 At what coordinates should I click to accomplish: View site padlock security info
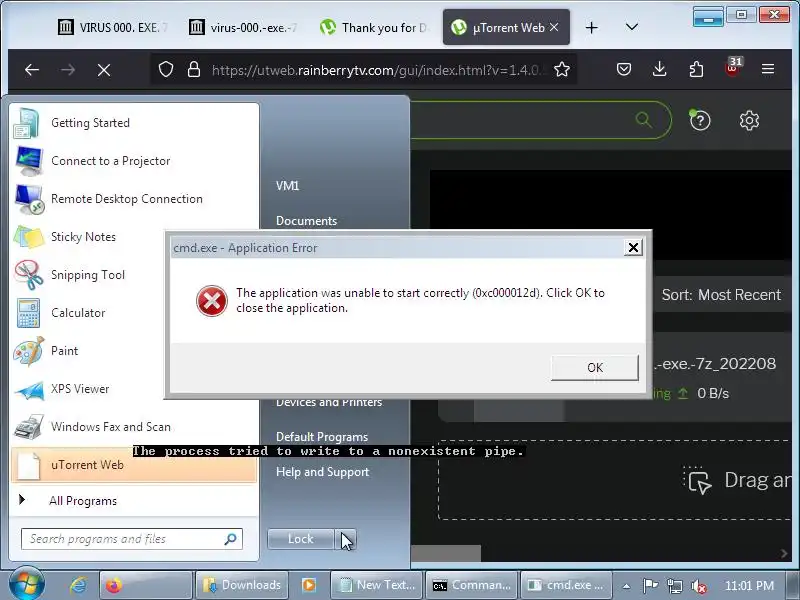194,69
